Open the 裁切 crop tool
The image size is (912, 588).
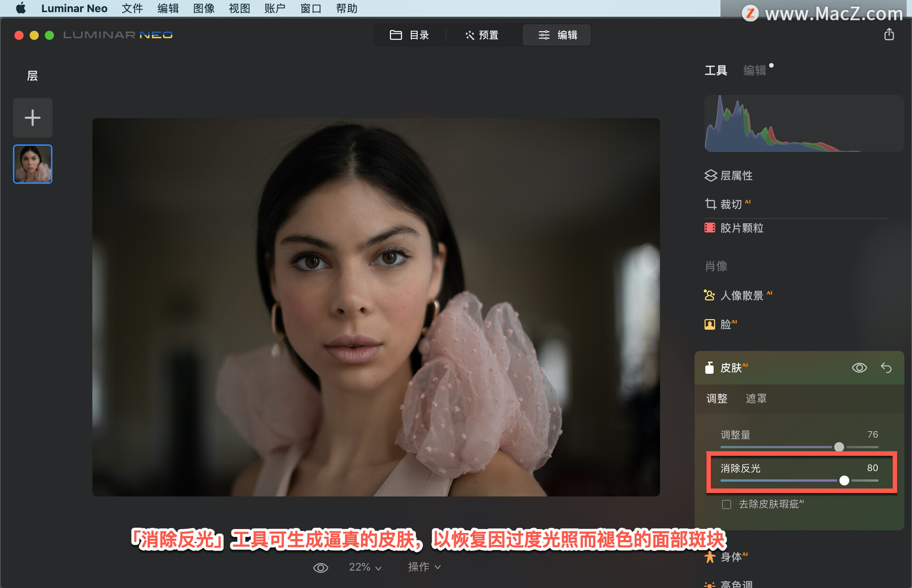(x=731, y=204)
